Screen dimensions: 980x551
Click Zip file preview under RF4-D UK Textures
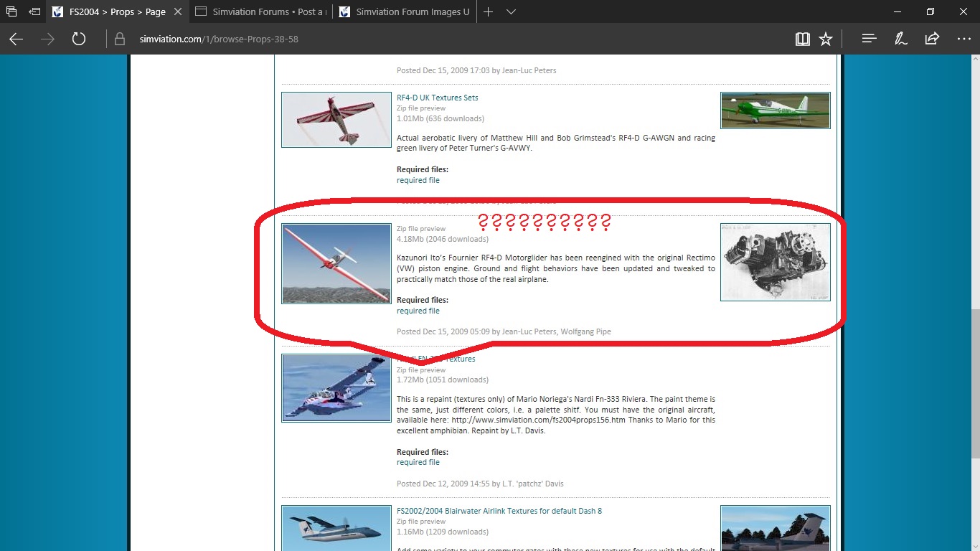pos(421,108)
